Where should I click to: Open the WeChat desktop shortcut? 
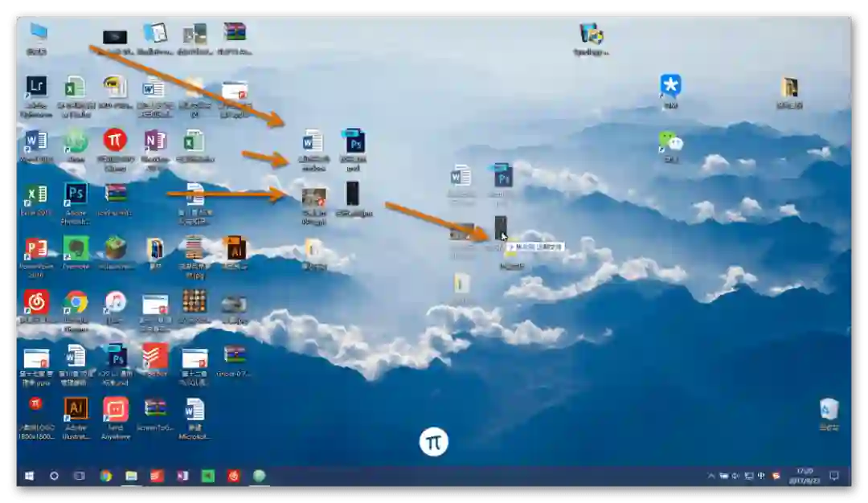coord(670,141)
